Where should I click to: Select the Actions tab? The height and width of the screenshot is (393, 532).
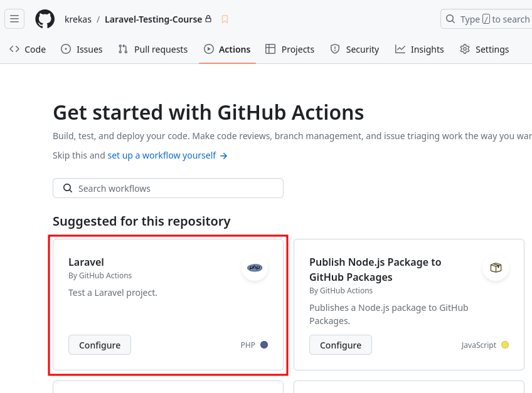point(227,50)
